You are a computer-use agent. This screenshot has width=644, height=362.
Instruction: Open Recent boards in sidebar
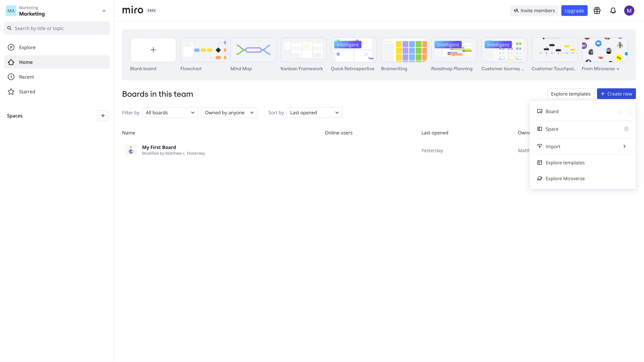click(57, 77)
